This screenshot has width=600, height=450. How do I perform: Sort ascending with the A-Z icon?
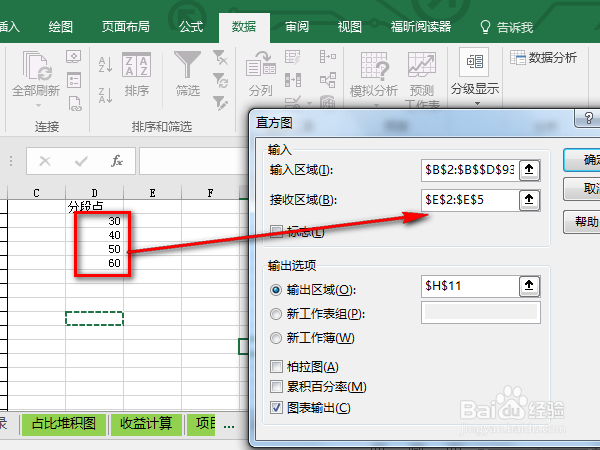tap(105, 64)
